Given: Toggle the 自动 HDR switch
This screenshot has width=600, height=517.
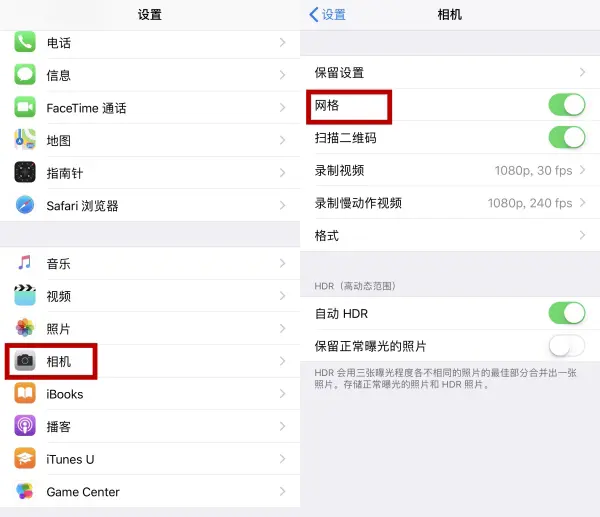Looking at the screenshot, I should click(567, 313).
